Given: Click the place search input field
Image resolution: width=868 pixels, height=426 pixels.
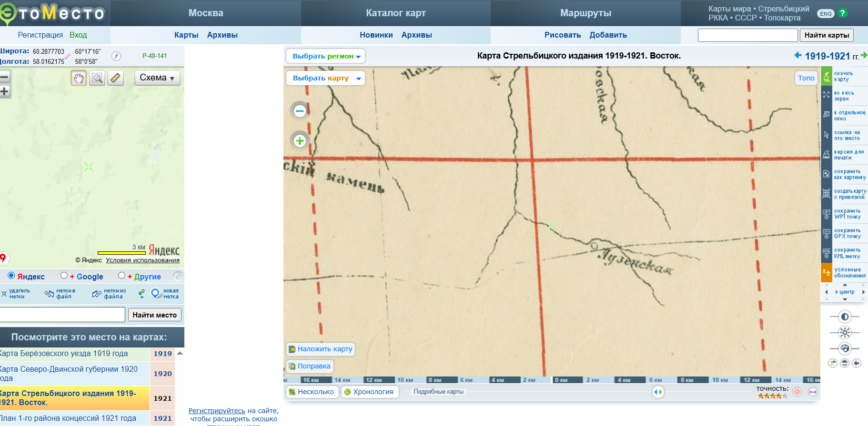Looking at the screenshot, I should (62, 315).
